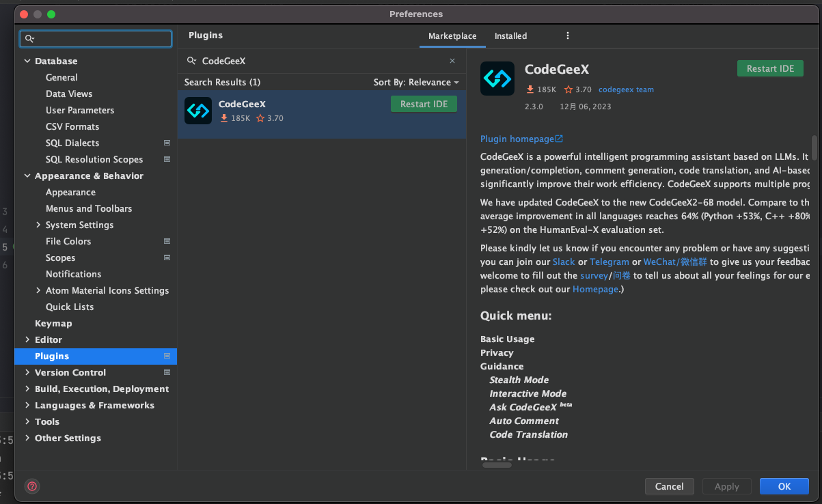The height and width of the screenshot is (504, 822).
Task: Click the large CodeGeeX logo in details pane
Action: [x=497, y=79]
